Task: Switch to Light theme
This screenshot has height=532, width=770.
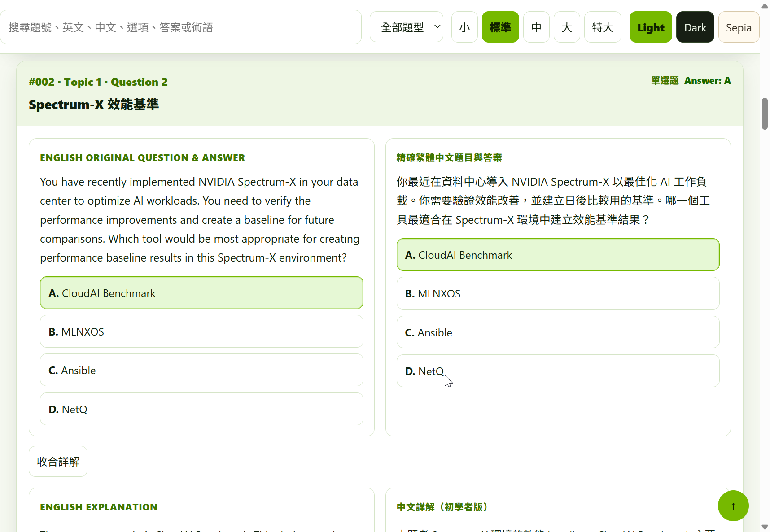Action: (x=651, y=27)
